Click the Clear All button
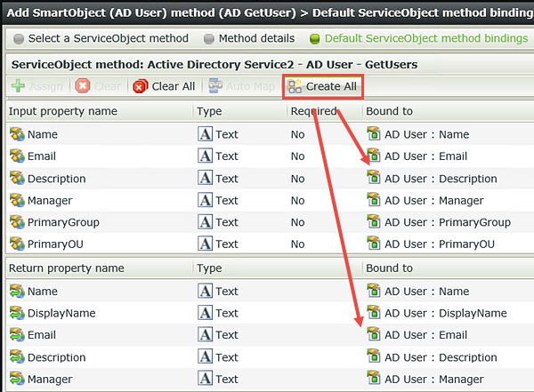 (x=164, y=86)
